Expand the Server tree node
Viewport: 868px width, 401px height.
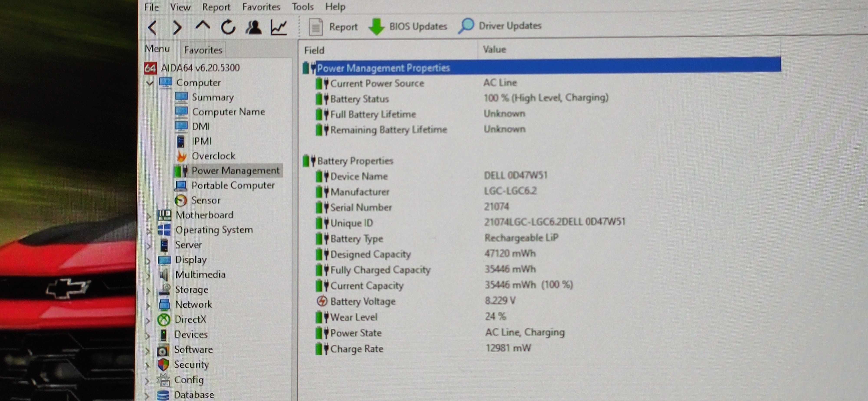pos(148,246)
